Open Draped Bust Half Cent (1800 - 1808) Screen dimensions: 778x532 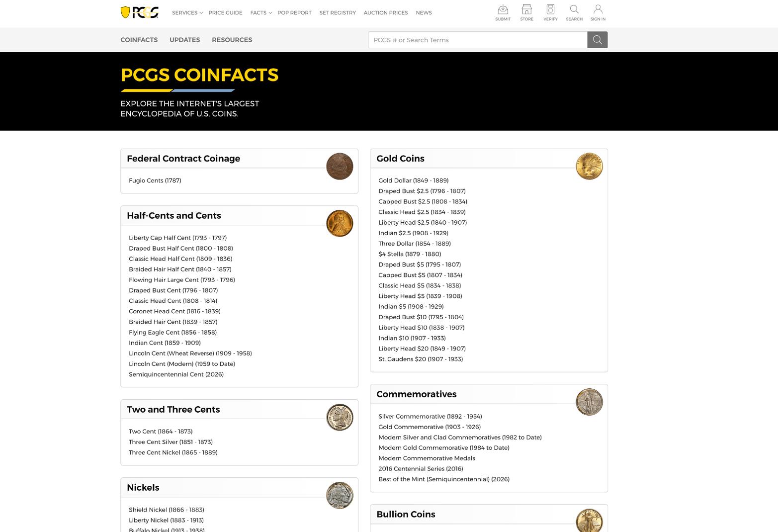pyautogui.click(x=181, y=248)
